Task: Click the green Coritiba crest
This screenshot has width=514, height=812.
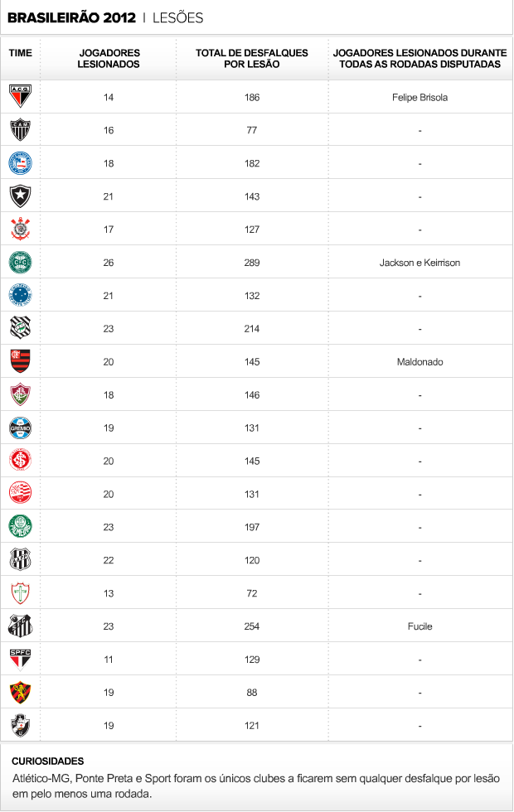Action: [x=20, y=263]
